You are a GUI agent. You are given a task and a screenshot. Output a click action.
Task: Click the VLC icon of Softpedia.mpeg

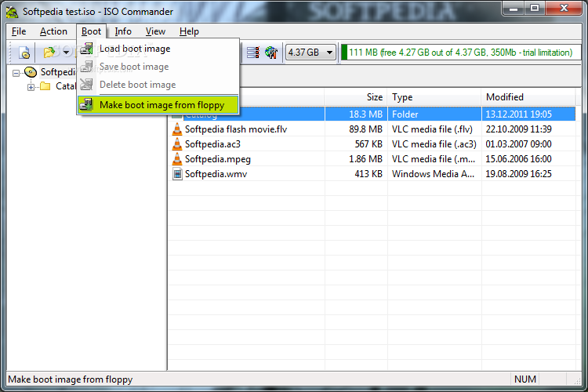point(176,159)
